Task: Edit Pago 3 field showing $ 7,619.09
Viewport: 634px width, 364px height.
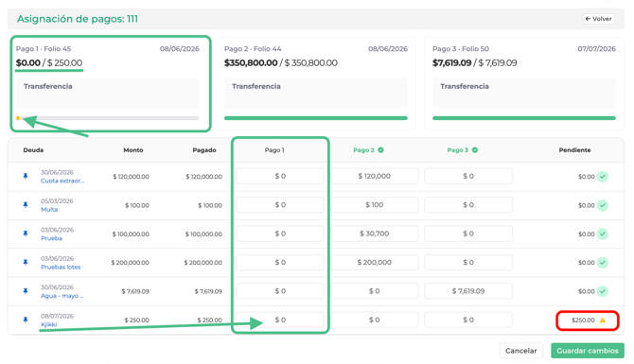Action: (468, 291)
